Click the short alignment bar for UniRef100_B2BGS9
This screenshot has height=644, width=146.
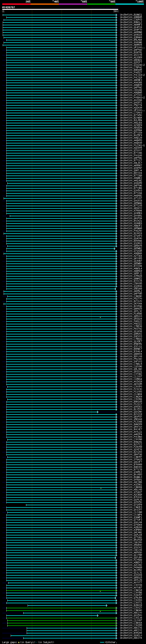(x=67, y=605)
